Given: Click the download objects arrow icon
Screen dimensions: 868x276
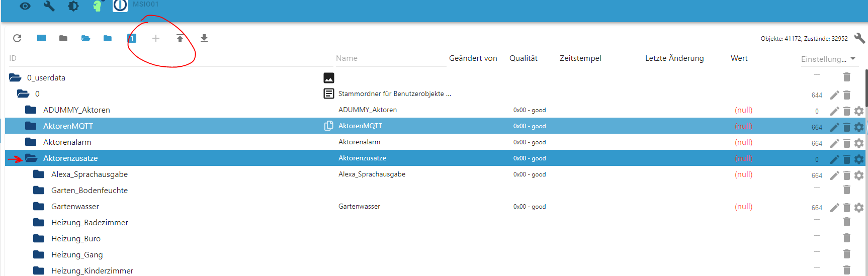Looking at the screenshot, I should (x=204, y=38).
